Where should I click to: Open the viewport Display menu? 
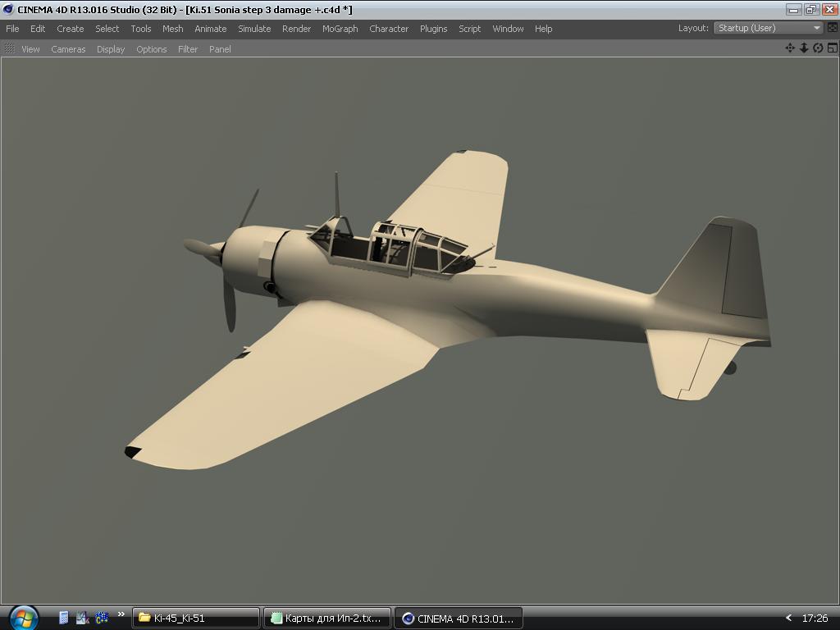coord(111,49)
